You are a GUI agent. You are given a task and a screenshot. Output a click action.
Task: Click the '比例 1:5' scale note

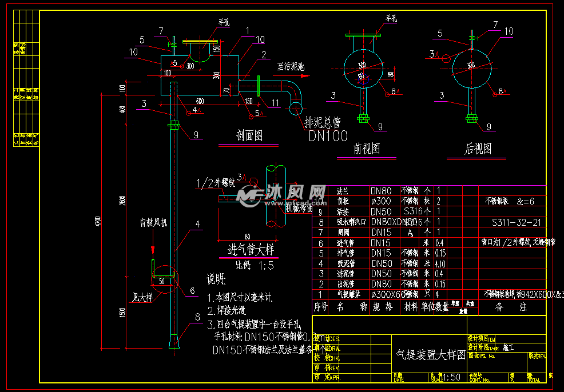tap(255, 266)
